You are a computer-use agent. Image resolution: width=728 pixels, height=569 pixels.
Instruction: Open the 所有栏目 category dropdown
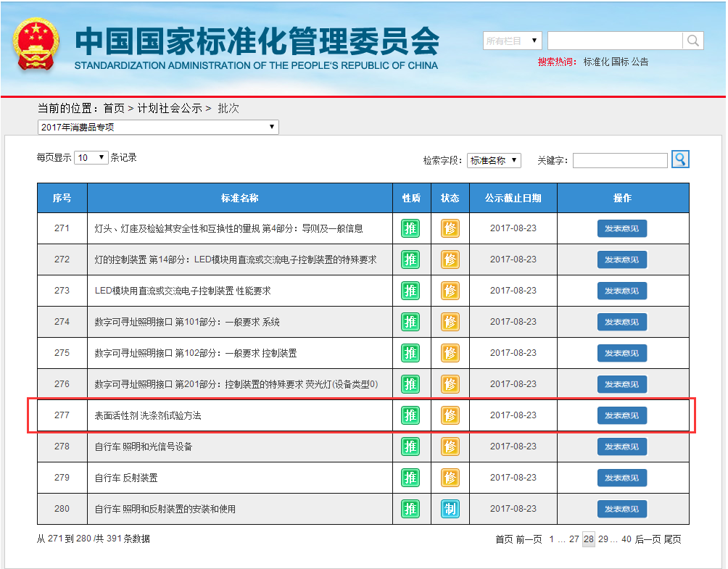(512, 41)
